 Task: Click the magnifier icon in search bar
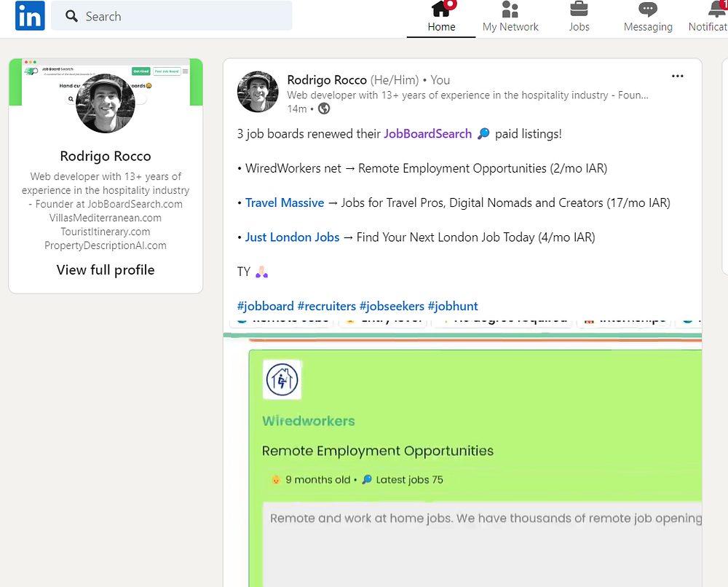[71, 16]
